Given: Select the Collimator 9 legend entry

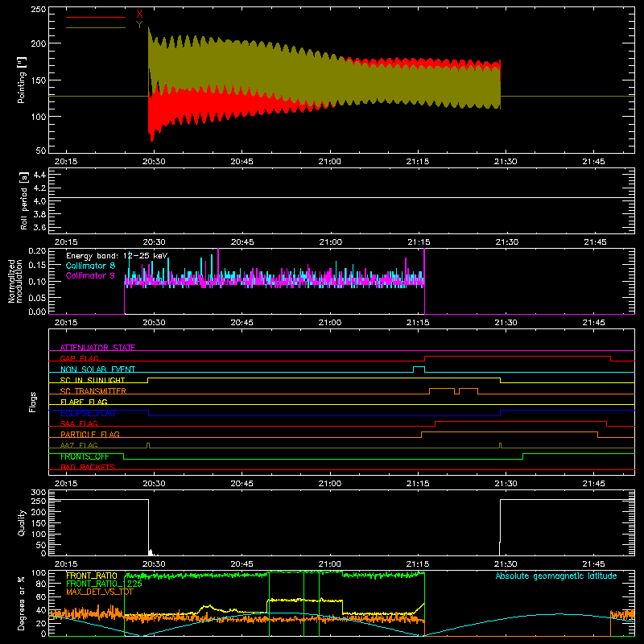Looking at the screenshot, I should point(90,275).
